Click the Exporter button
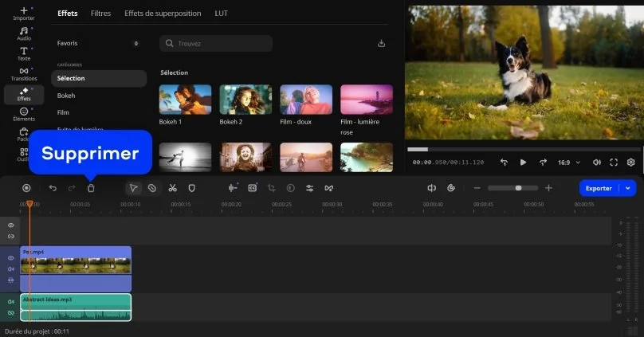This screenshot has width=644, height=337. [599, 188]
